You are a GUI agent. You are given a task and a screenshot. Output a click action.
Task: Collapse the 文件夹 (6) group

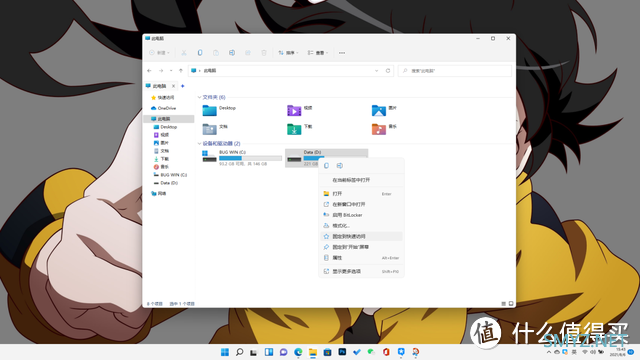pyautogui.click(x=199, y=97)
